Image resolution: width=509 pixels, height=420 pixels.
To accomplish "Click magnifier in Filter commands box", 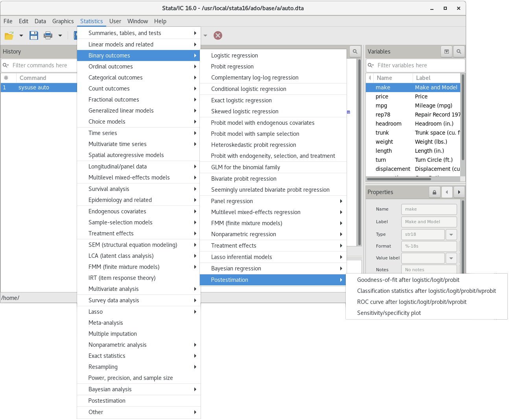I will pos(6,65).
